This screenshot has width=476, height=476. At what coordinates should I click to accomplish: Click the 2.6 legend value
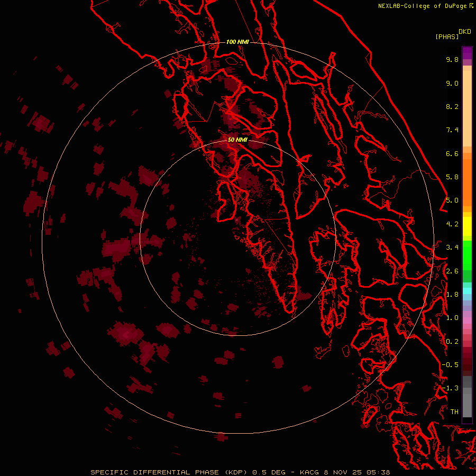[x=452, y=271]
